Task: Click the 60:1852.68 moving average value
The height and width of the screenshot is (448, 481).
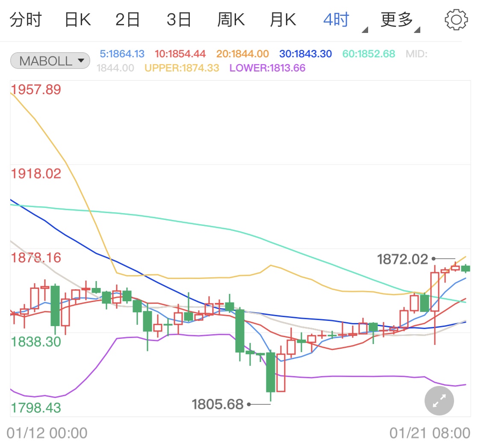Action: (369, 54)
